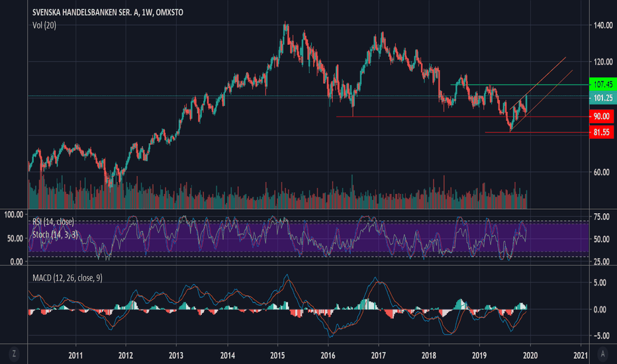Click the current price 101.25 label
This screenshot has width=617, height=364.
(x=602, y=98)
